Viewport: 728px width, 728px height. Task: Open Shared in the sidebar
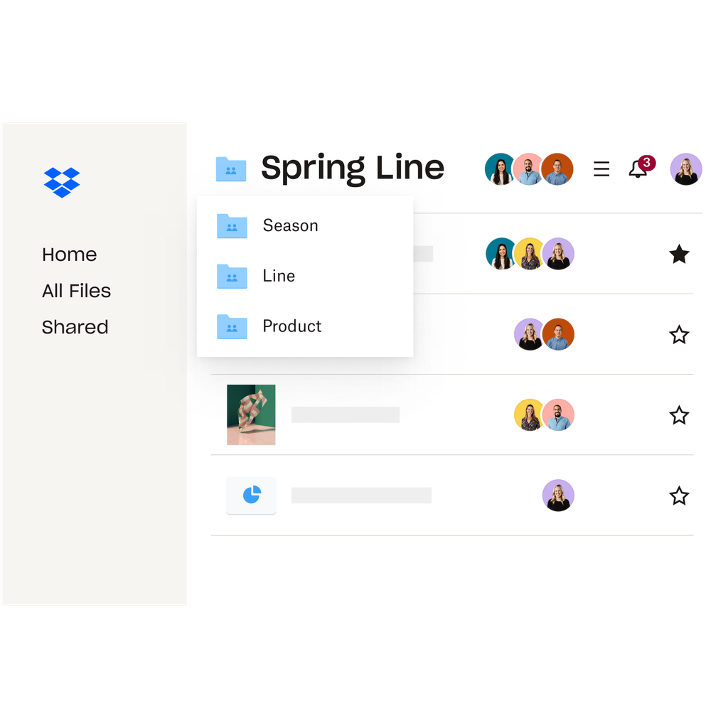pos(75,327)
